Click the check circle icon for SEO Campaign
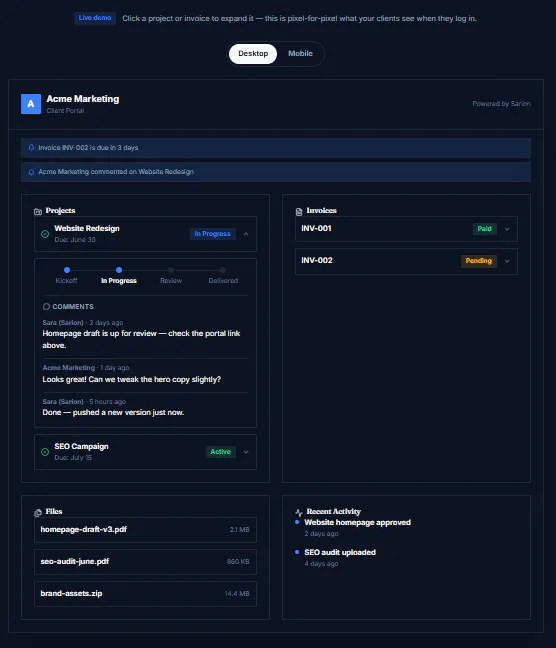The width and height of the screenshot is (556, 648). coord(45,452)
